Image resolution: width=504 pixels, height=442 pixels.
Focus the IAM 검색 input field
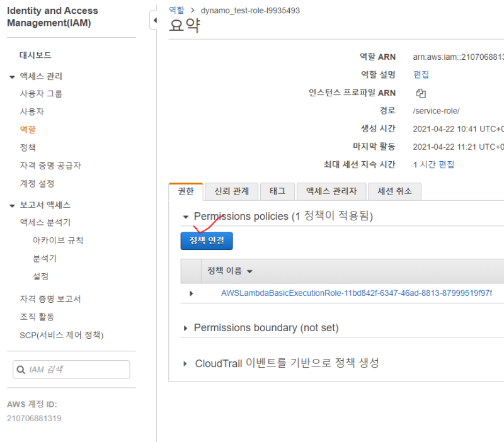(77, 370)
